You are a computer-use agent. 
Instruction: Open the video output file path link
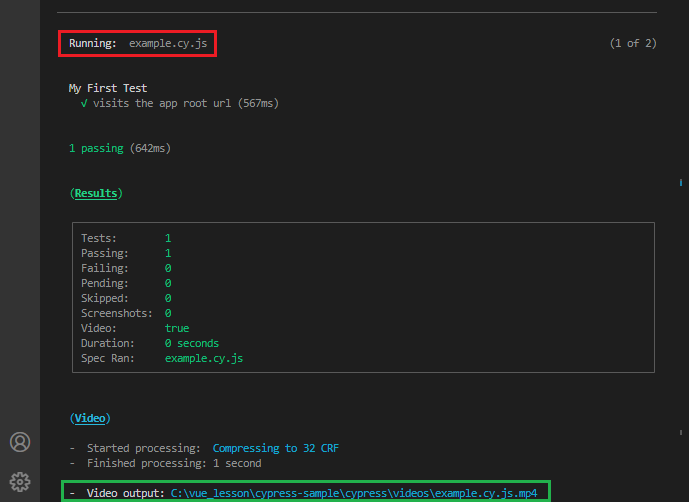click(354, 493)
